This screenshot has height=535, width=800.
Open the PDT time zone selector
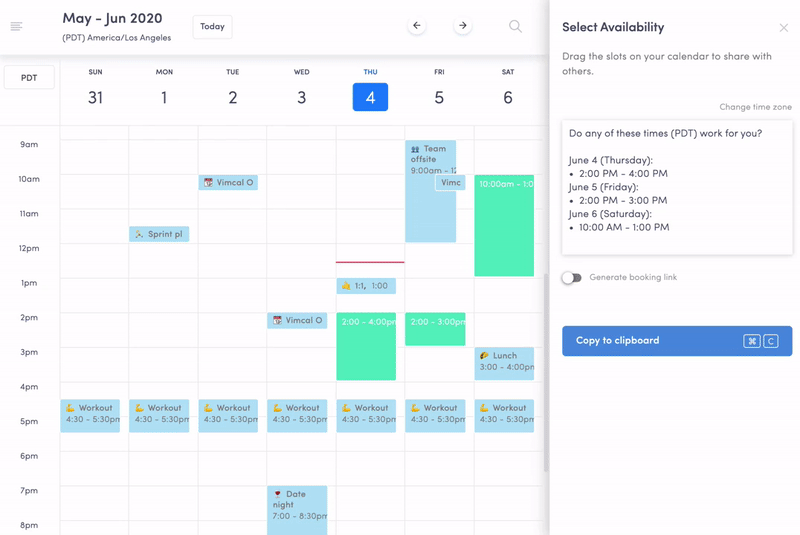pyautogui.click(x=29, y=77)
